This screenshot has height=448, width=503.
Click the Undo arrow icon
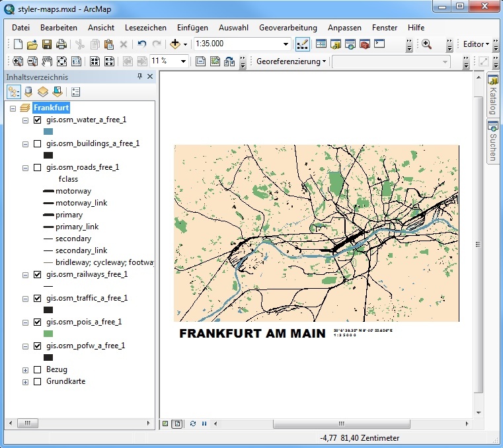pyautogui.click(x=141, y=44)
